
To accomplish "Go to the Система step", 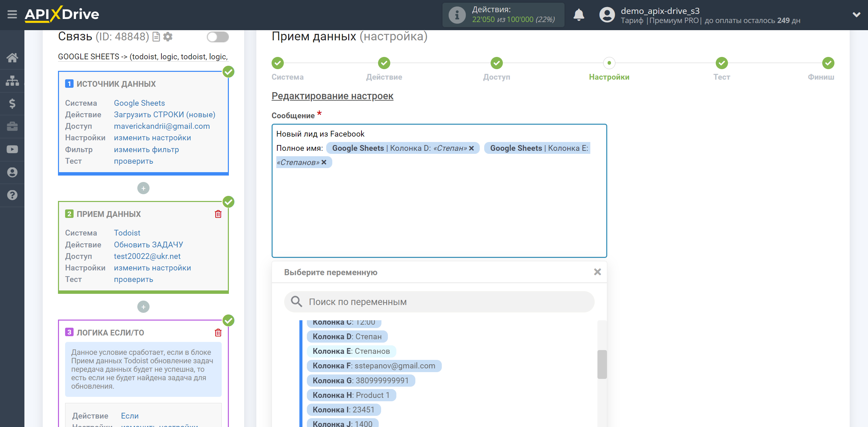I will [x=278, y=63].
